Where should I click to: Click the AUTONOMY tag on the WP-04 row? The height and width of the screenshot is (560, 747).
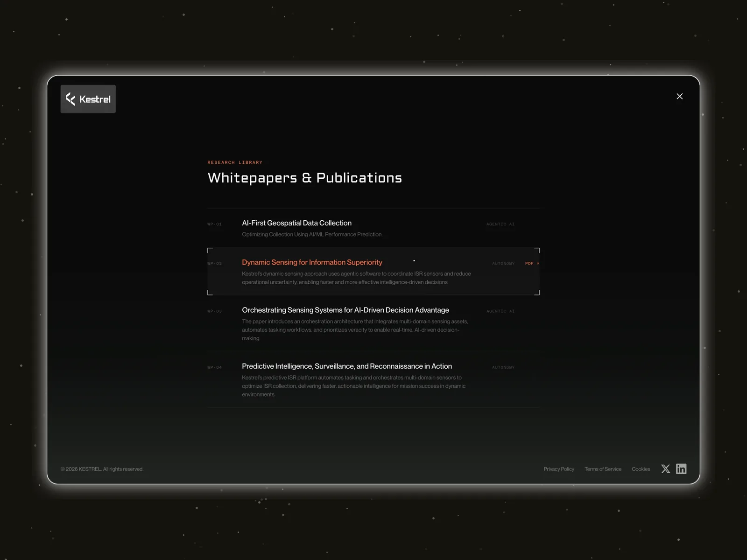pyautogui.click(x=503, y=368)
